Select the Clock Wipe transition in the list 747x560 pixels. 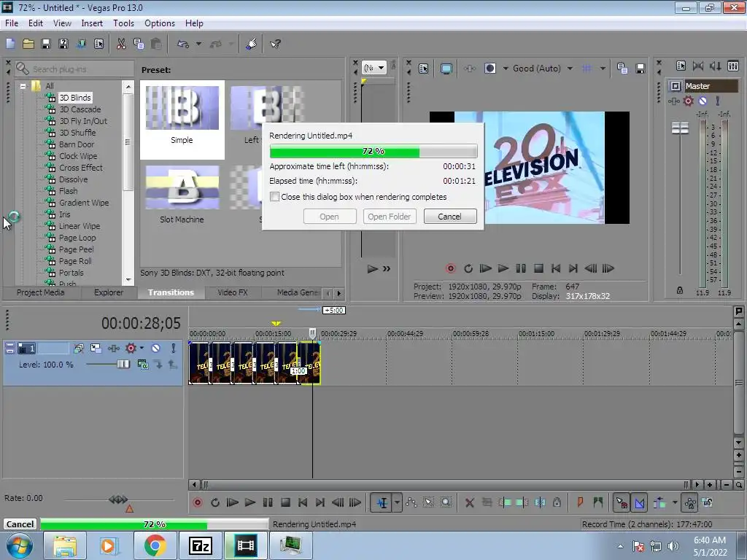77,156
